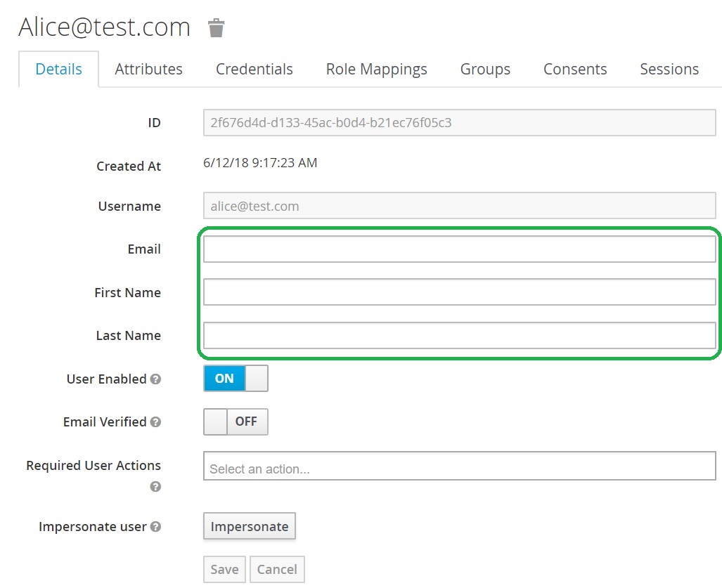Go to the Role Mappings tab

coord(376,70)
